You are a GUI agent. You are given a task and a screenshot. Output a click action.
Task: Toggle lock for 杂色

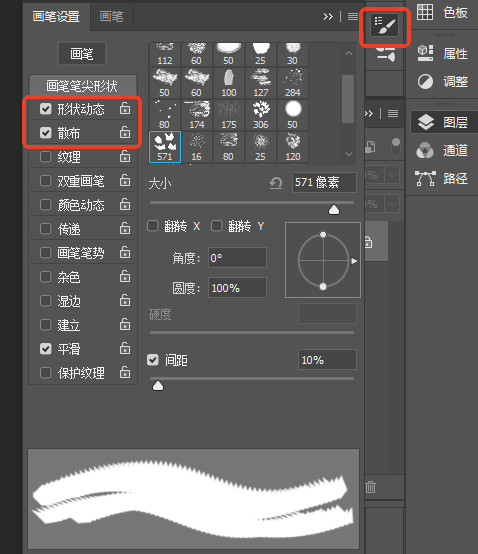tap(125, 277)
